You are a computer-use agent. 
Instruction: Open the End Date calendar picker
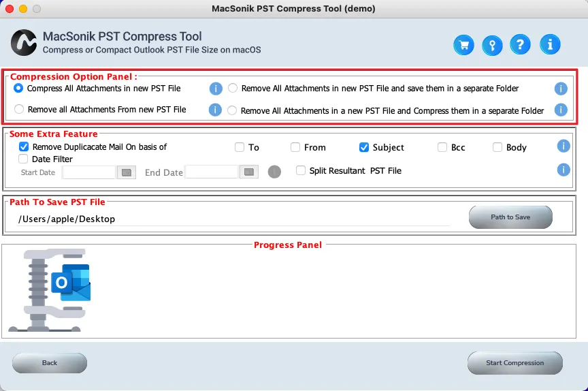pos(249,172)
